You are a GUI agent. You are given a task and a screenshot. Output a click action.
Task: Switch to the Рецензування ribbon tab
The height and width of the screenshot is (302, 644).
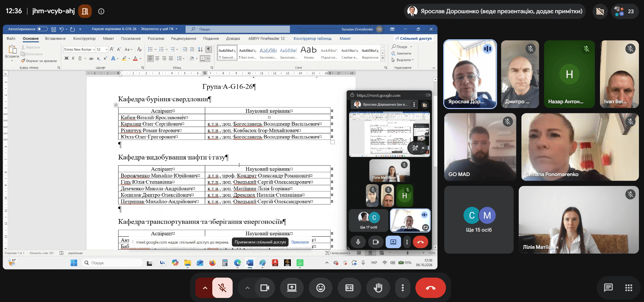coord(184,39)
